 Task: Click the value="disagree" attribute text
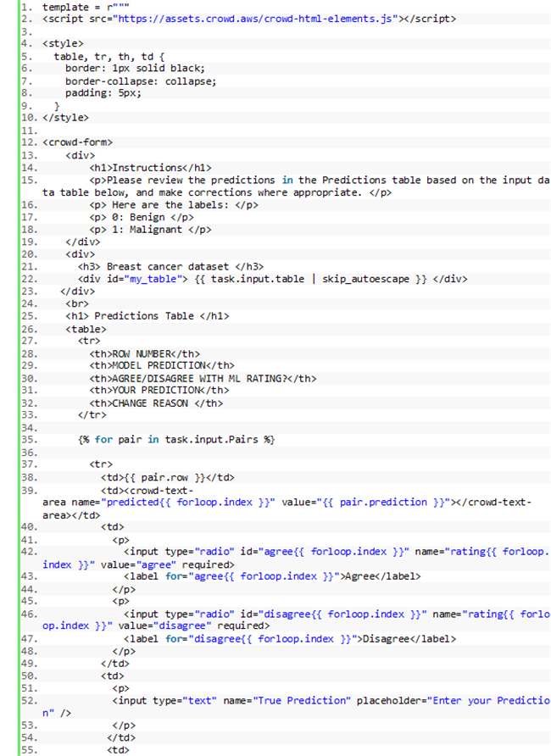164,625
